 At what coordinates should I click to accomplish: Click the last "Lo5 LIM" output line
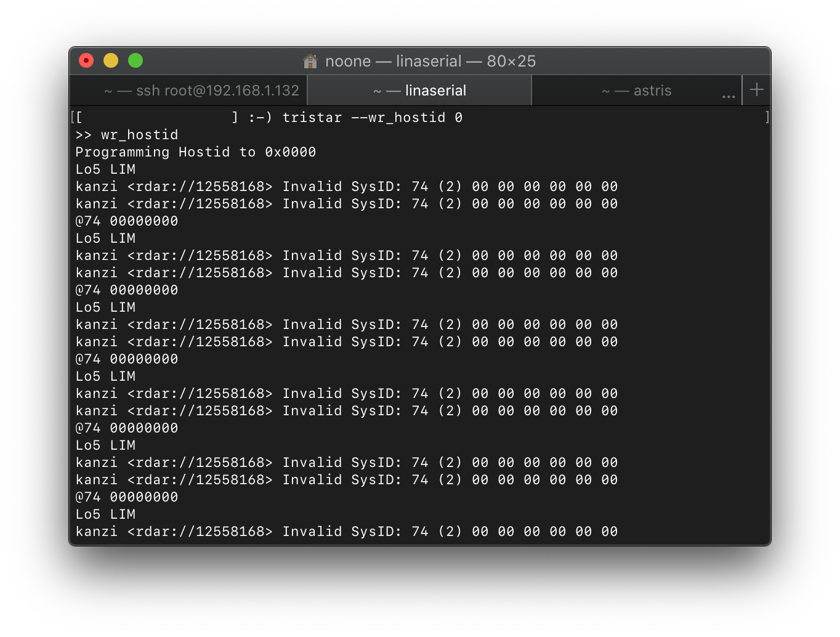105,514
